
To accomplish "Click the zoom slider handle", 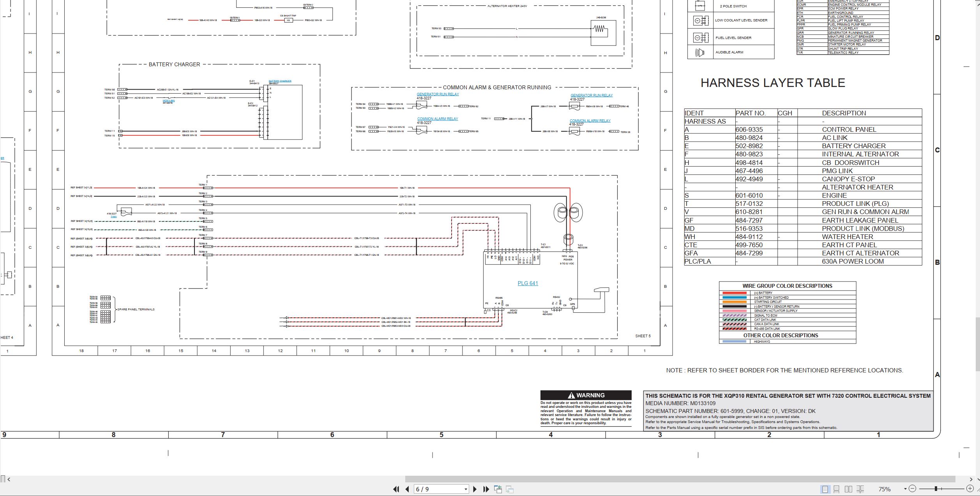I will click(936, 489).
